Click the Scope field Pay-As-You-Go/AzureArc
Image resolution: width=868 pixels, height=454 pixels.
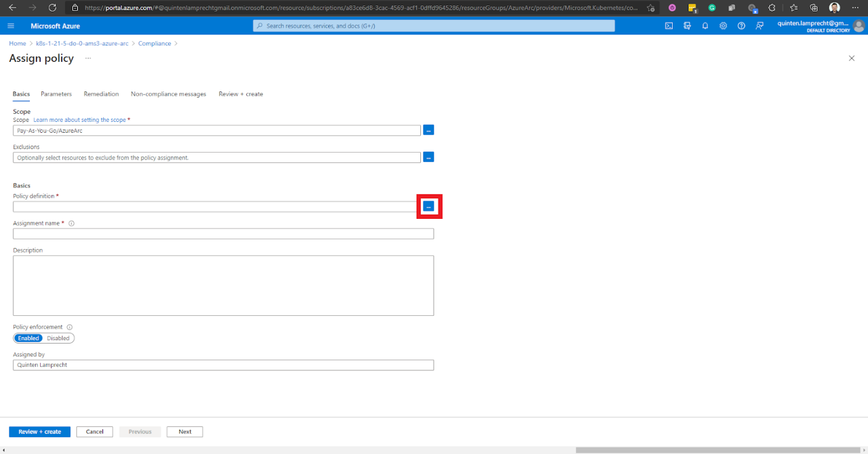(x=217, y=130)
